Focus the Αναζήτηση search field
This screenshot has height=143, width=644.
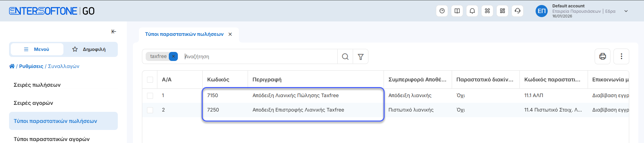258,57
